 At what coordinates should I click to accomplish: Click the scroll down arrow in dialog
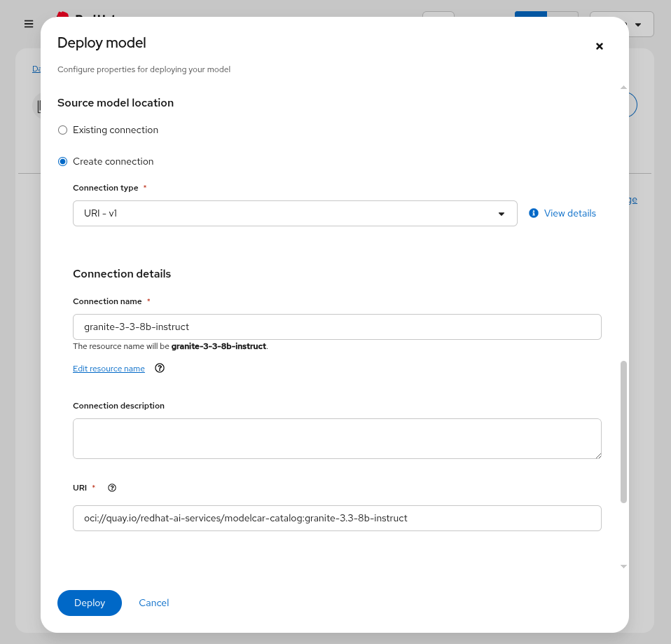[623, 566]
